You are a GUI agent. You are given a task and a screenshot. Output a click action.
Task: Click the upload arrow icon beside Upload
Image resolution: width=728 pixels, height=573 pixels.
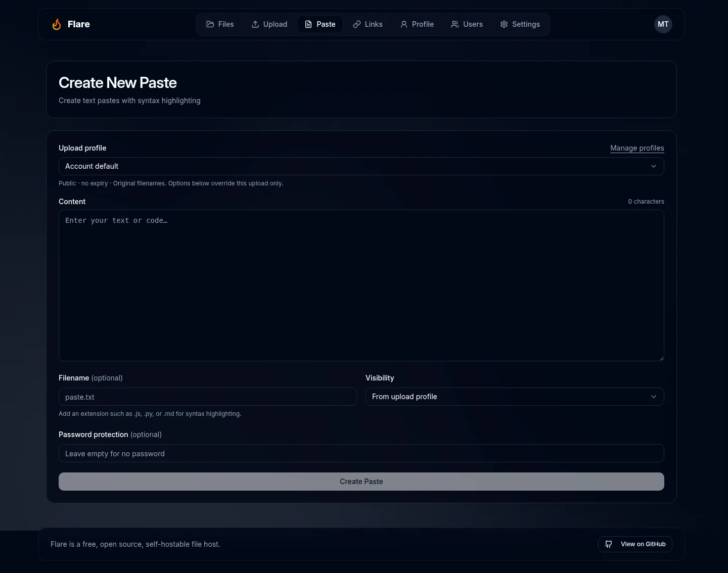click(x=255, y=24)
